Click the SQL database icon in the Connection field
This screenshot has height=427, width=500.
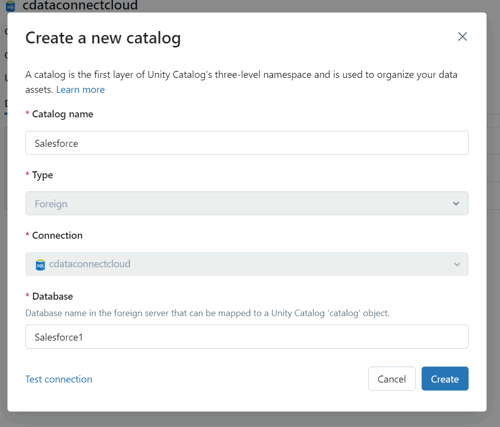point(40,265)
